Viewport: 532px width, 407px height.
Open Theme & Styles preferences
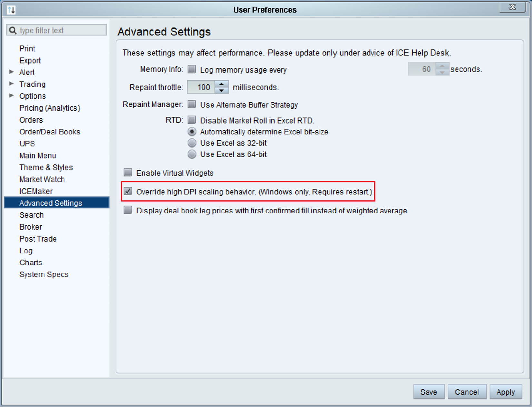[x=46, y=168]
